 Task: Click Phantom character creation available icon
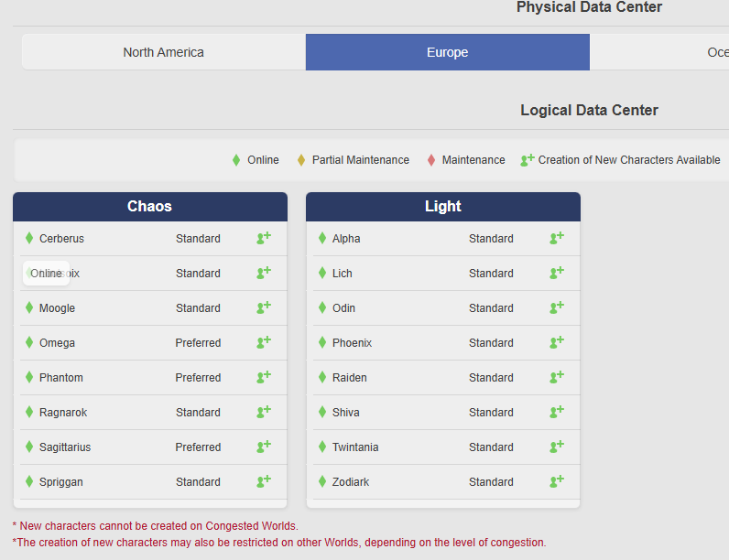[x=264, y=377]
